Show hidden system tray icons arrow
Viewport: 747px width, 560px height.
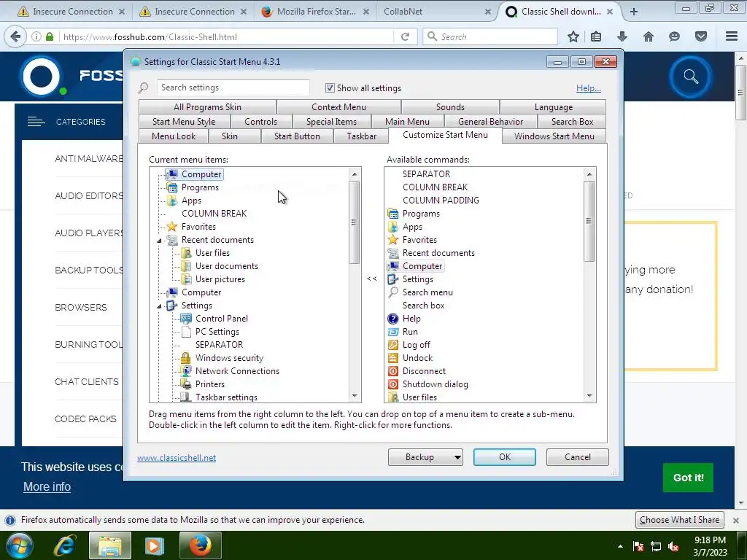pos(620,546)
